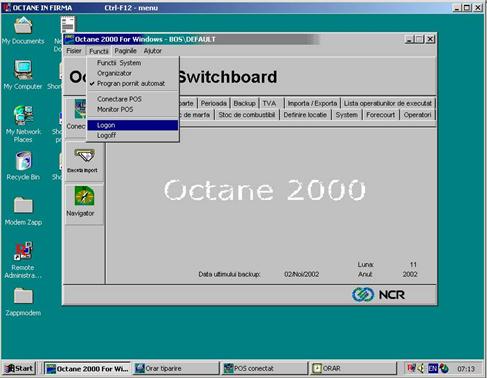The image size is (487, 378).
Task: Expand the Paginile menu
Action: (125, 51)
